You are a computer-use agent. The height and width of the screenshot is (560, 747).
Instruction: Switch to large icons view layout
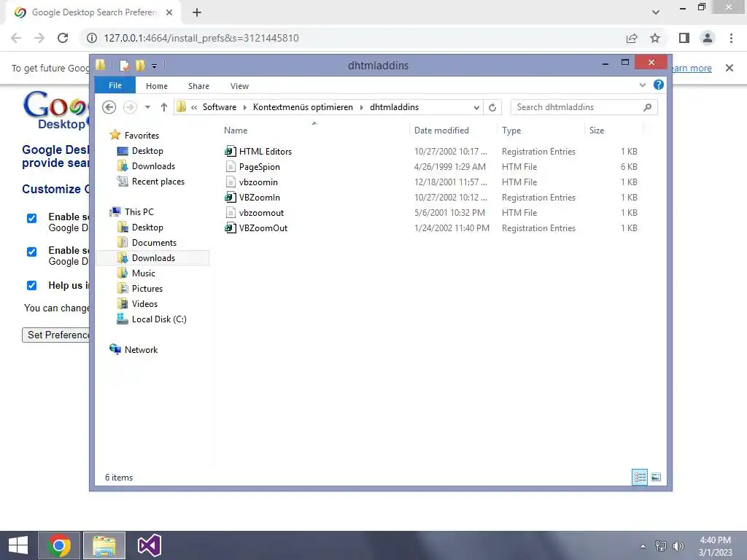click(656, 477)
